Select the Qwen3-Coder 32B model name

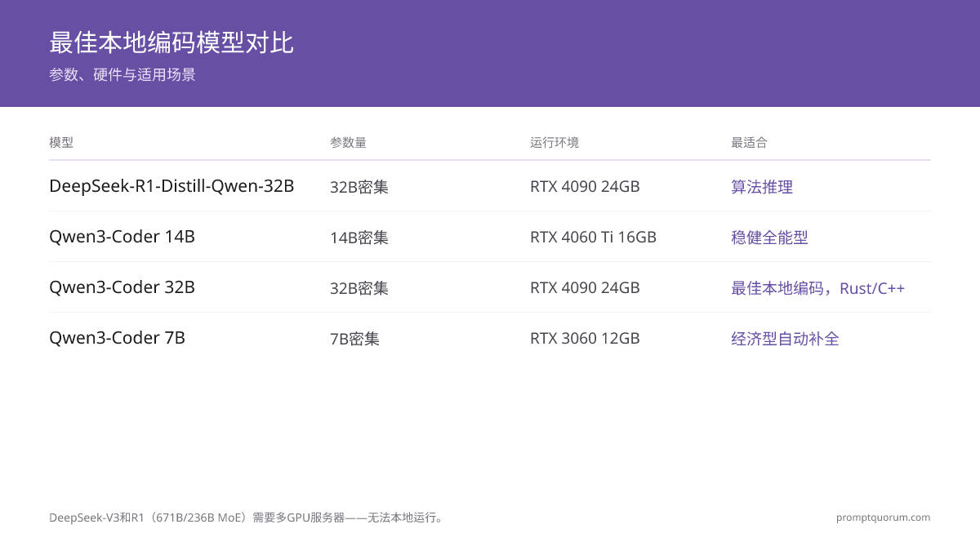122,287
